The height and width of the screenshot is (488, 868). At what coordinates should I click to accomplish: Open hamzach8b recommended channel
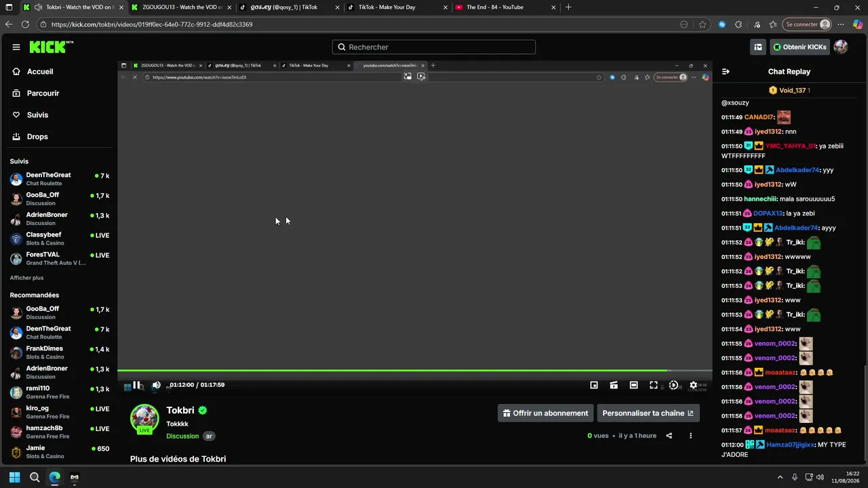pos(60,432)
